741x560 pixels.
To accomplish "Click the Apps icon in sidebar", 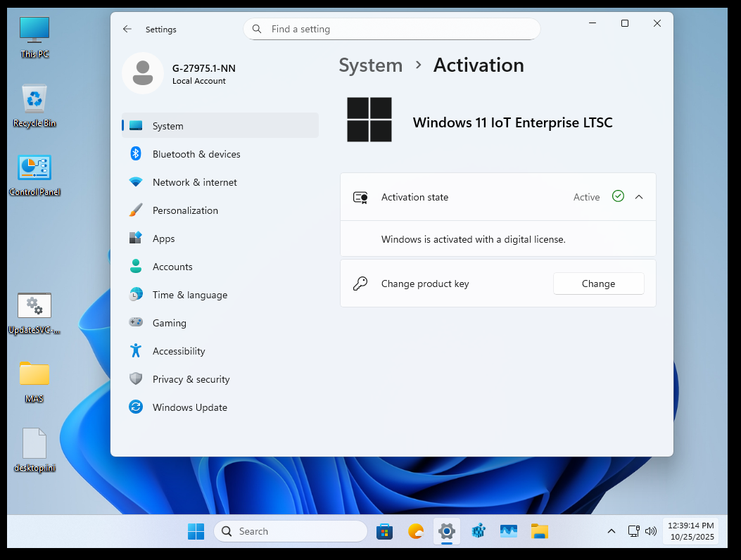I will (x=136, y=238).
